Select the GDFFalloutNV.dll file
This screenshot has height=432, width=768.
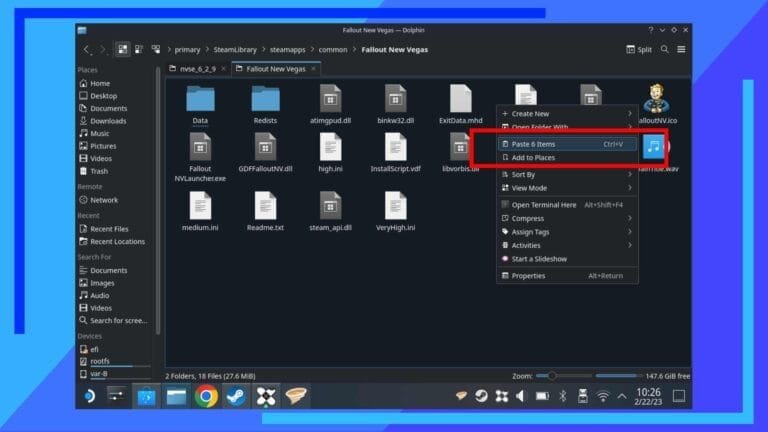265,152
